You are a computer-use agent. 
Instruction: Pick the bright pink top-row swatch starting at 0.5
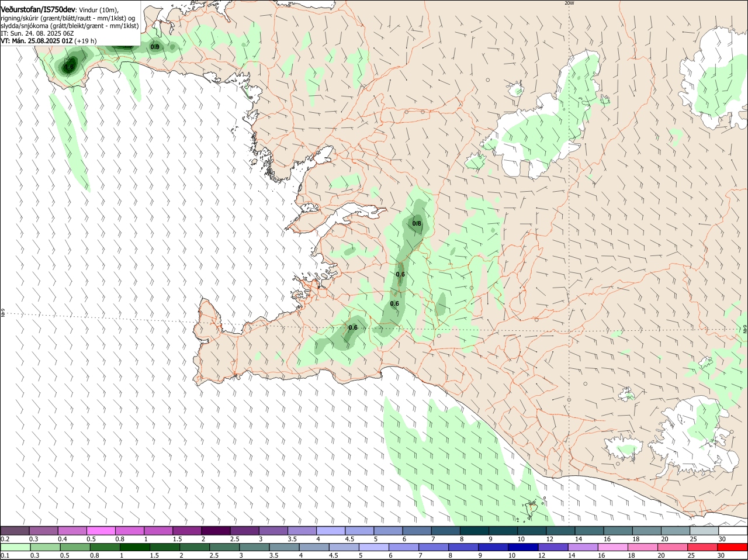101,531
